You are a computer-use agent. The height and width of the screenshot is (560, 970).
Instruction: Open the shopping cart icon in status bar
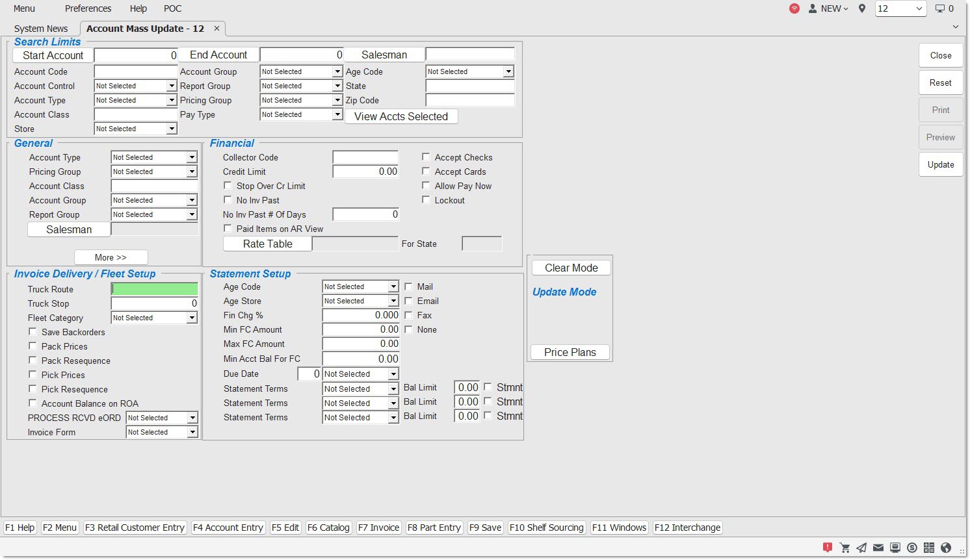point(845,548)
